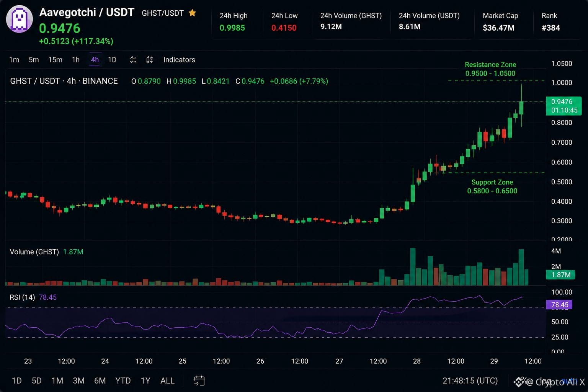
Task: Click the RSI (14) indicator label
Action: coord(22,297)
